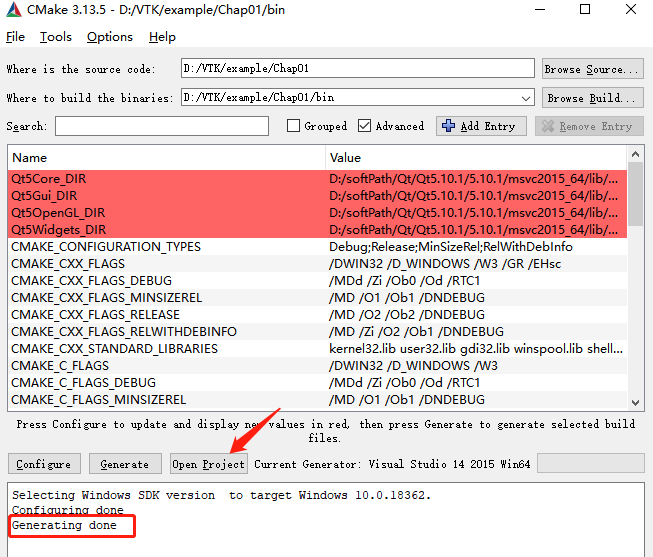
Task: Click the progress bar beside generator label
Action: pos(591,464)
